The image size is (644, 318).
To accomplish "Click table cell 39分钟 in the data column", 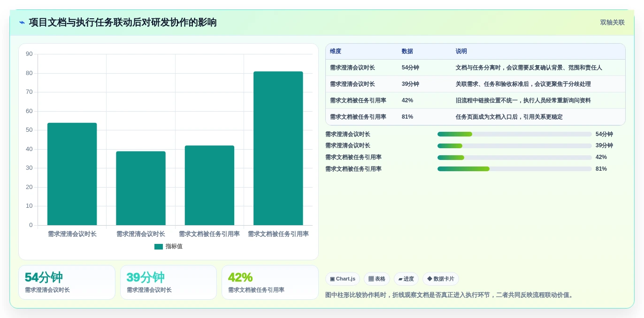I will pyautogui.click(x=410, y=84).
